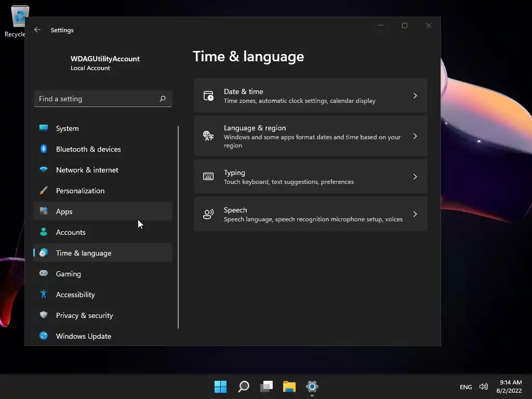The image size is (532, 399).
Task: Expand Date & time chevron arrow
Action: [x=415, y=96]
